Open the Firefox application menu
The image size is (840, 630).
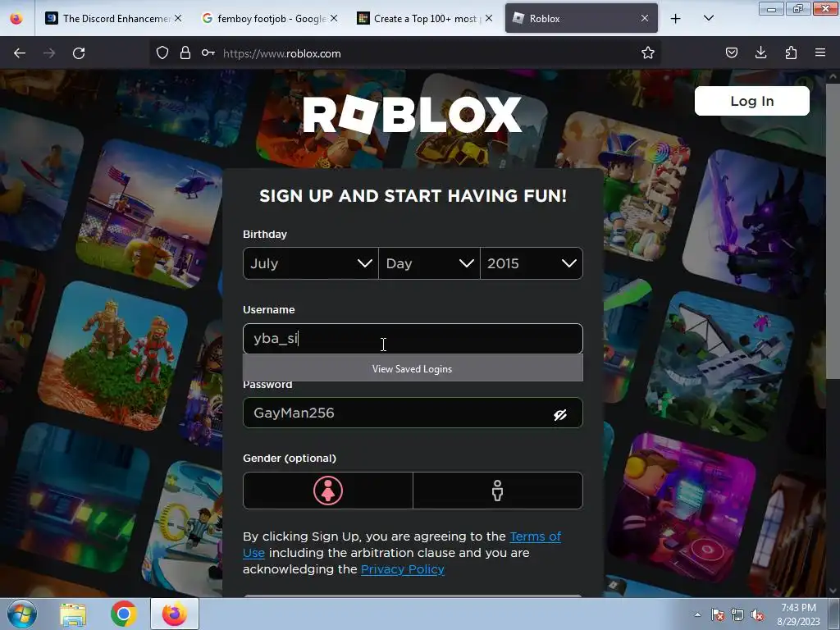coord(820,52)
